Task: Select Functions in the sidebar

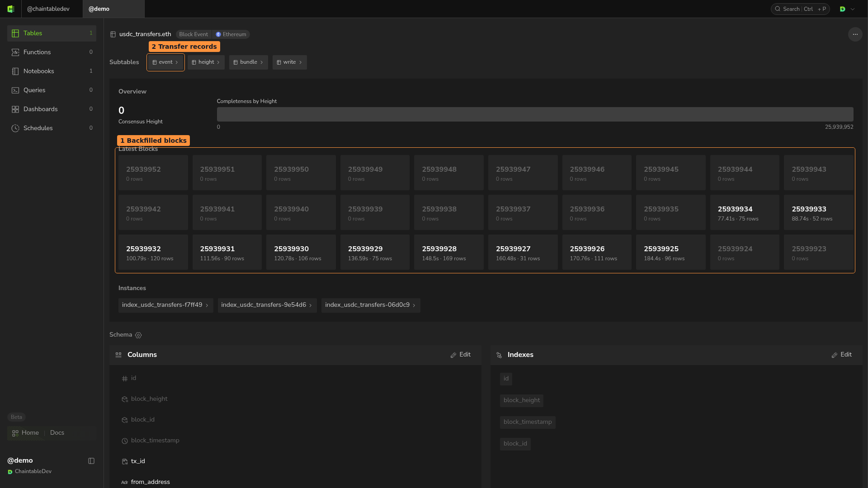Action: 52,52
